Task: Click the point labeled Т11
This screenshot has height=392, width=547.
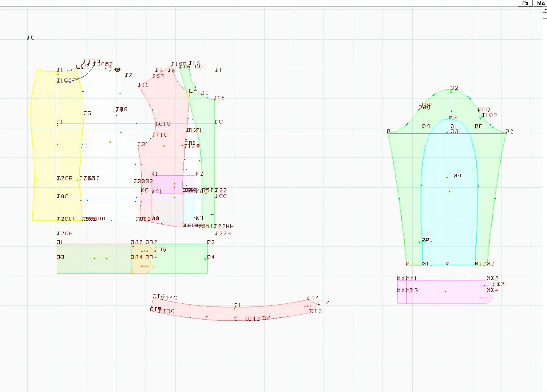Action: (143, 85)
